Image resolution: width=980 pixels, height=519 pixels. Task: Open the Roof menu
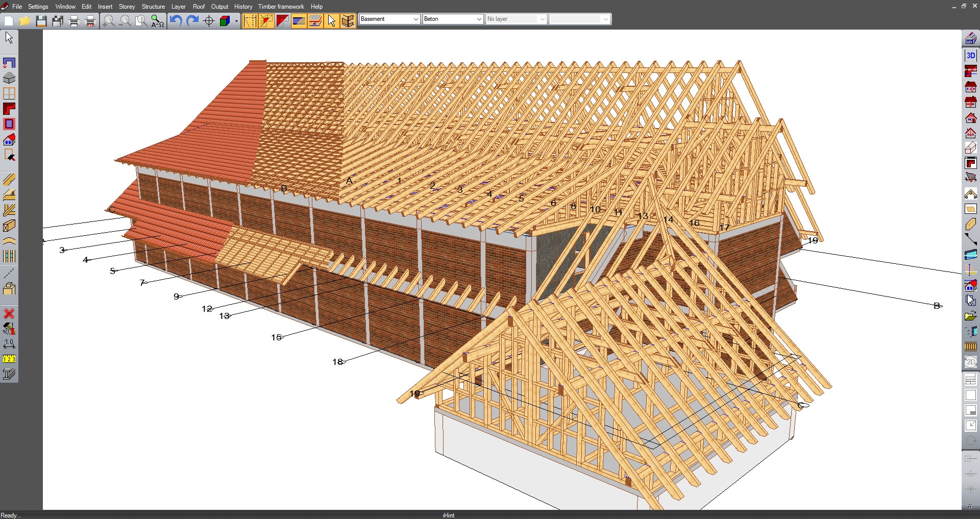[x=199, y=7]
